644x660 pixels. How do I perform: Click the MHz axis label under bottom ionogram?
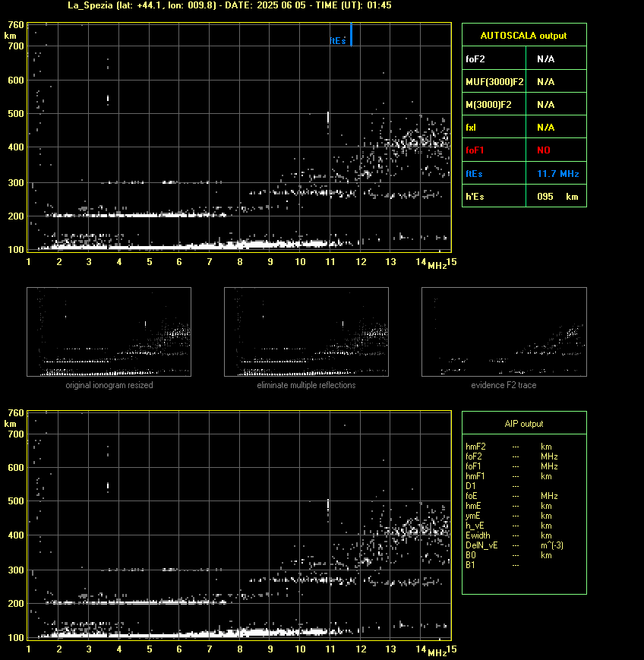point(437,653)
